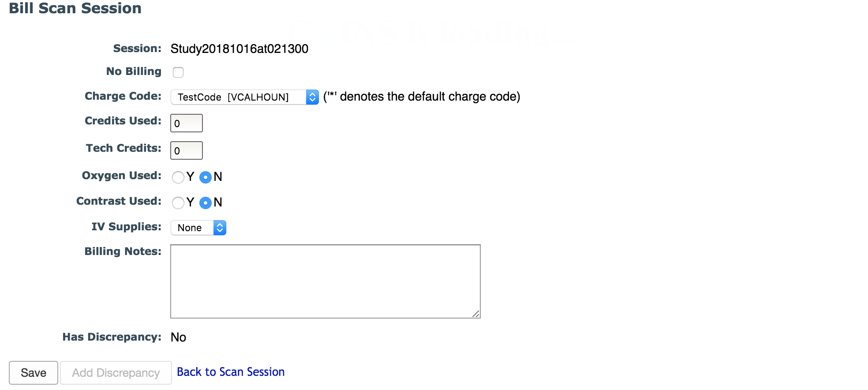
Task: Choose N for Contrast Used
Action: tap(206, 203)
